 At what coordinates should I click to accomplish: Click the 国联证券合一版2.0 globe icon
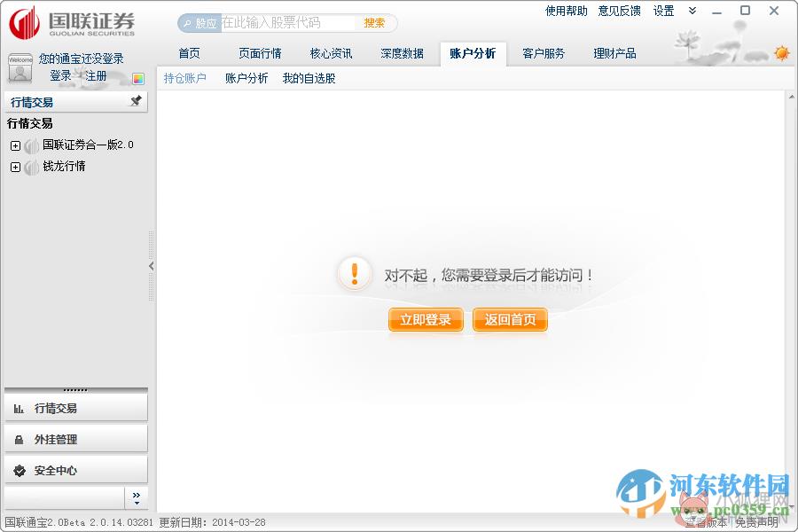32,146
